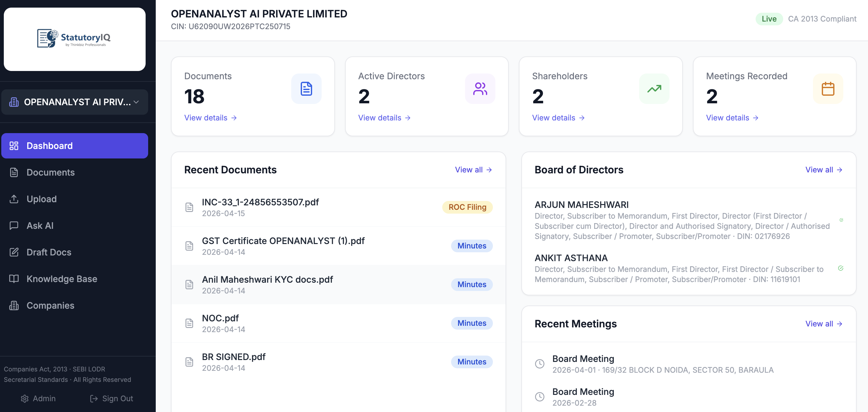This screenshot has width=868, height=412.
Task: View details for Documents card
Action: pyautogui.click(x=211, y=118)
